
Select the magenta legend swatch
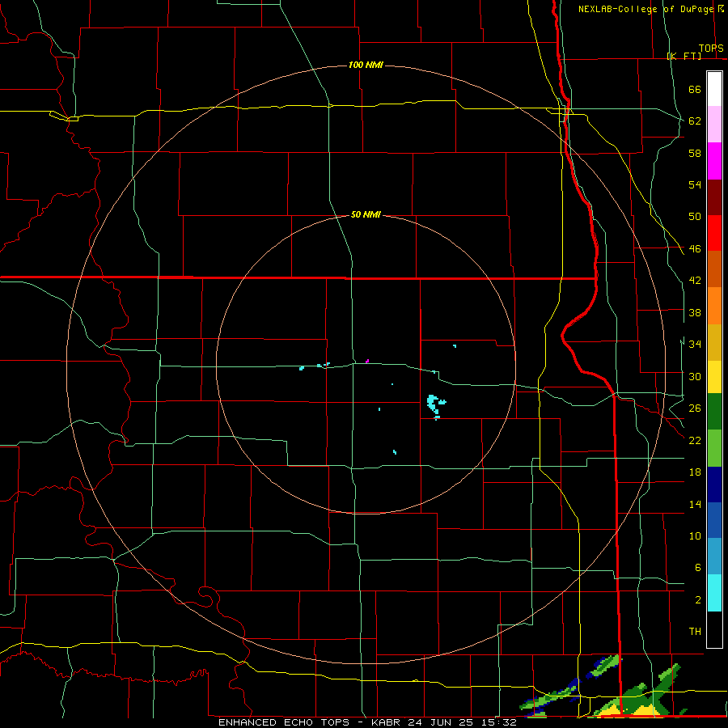[714, 161]
